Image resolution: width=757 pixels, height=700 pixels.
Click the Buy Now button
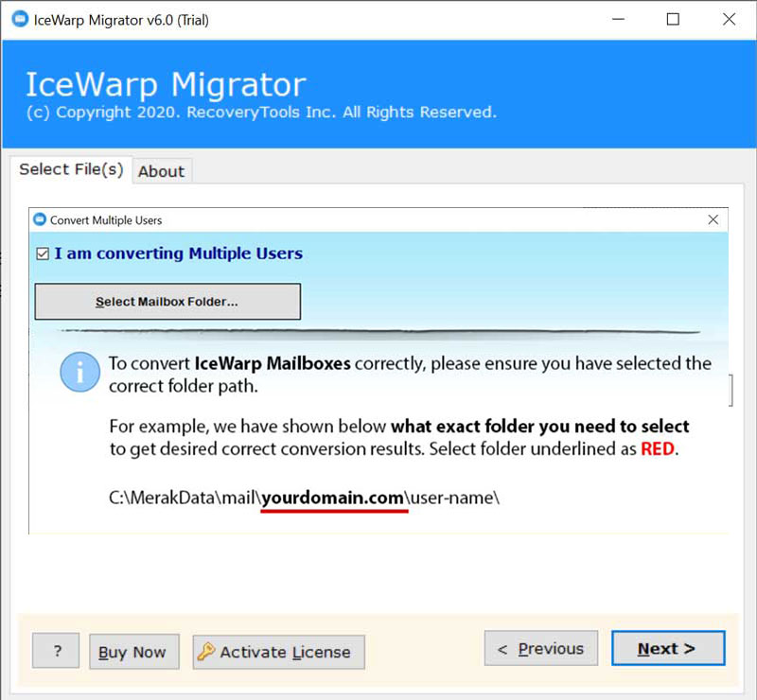coord(134,652)
